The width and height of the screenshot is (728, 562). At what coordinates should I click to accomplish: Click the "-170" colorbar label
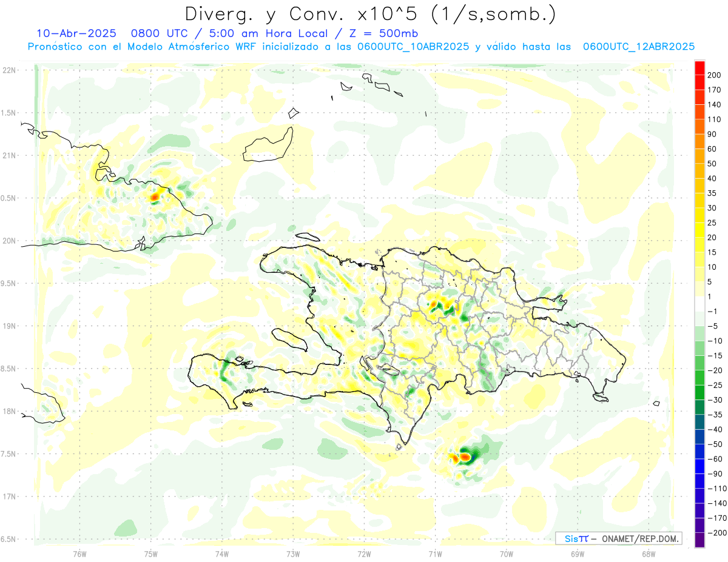[x=717, y=518]
